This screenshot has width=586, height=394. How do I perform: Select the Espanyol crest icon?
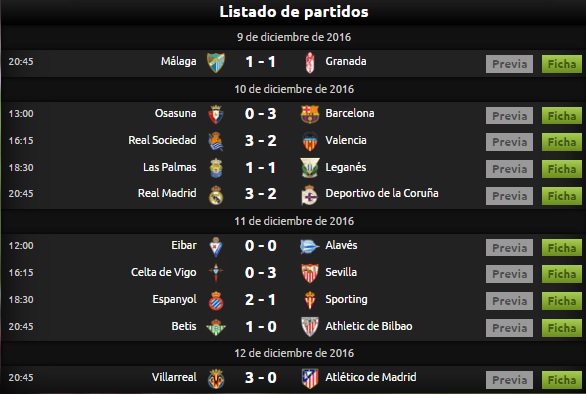[216, 301]
